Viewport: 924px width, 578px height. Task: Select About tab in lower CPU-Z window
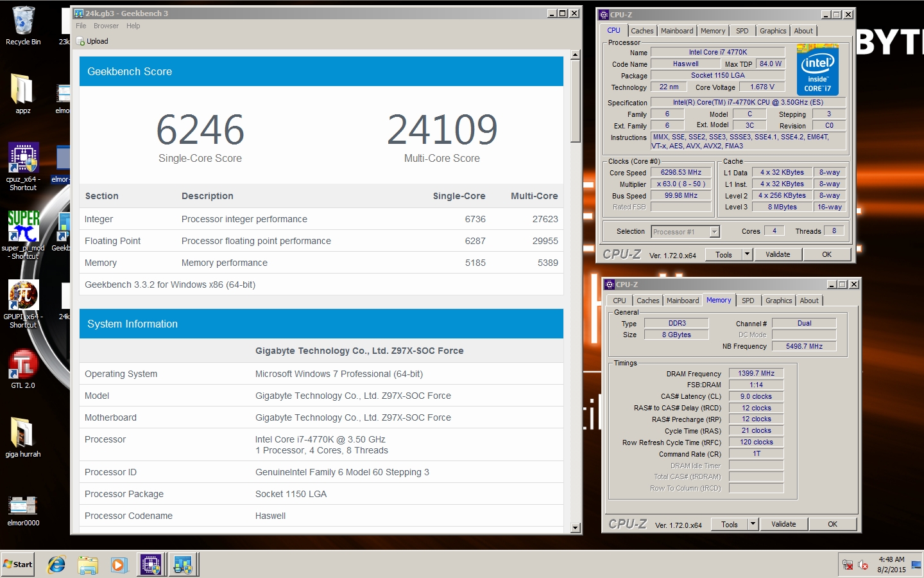(809, 301)
